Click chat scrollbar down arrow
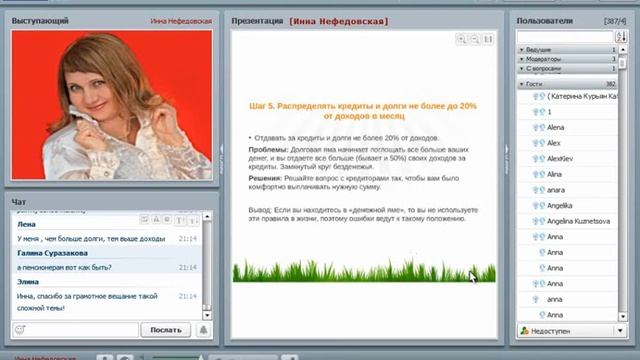 point(207,315)
